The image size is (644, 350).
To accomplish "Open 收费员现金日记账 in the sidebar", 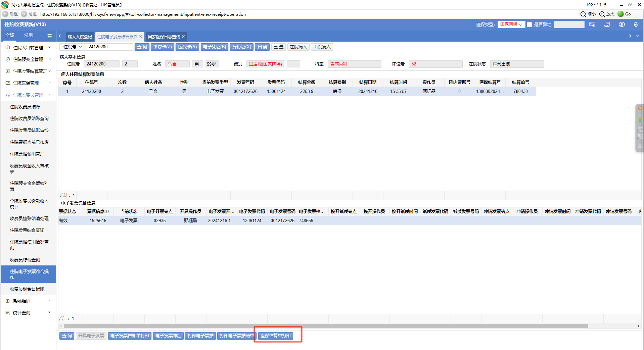I will (27, 289).
